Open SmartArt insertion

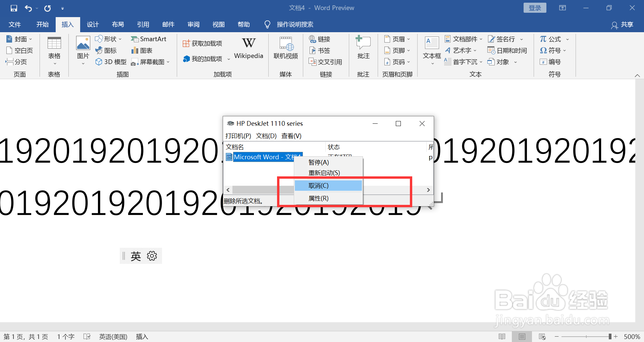149,39
